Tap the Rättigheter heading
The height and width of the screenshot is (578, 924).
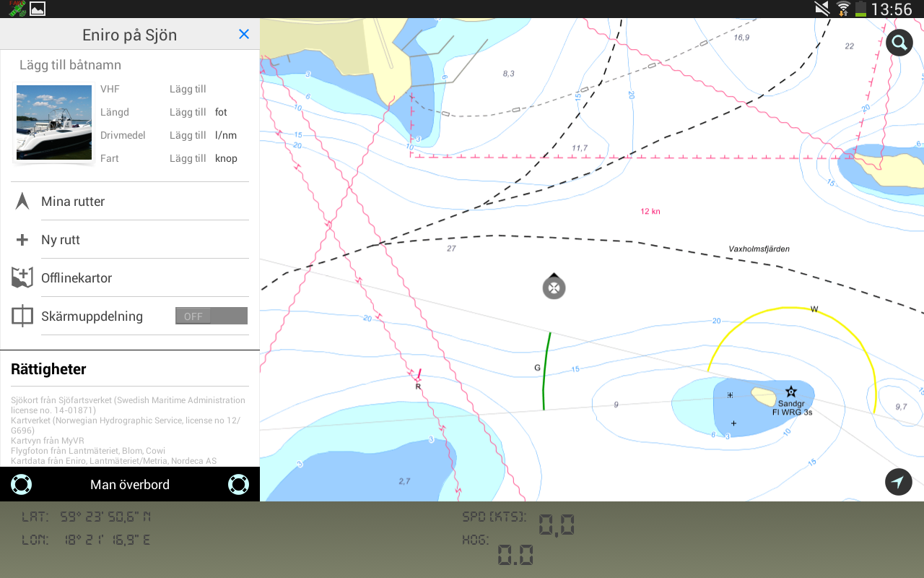tap(48, 369)
